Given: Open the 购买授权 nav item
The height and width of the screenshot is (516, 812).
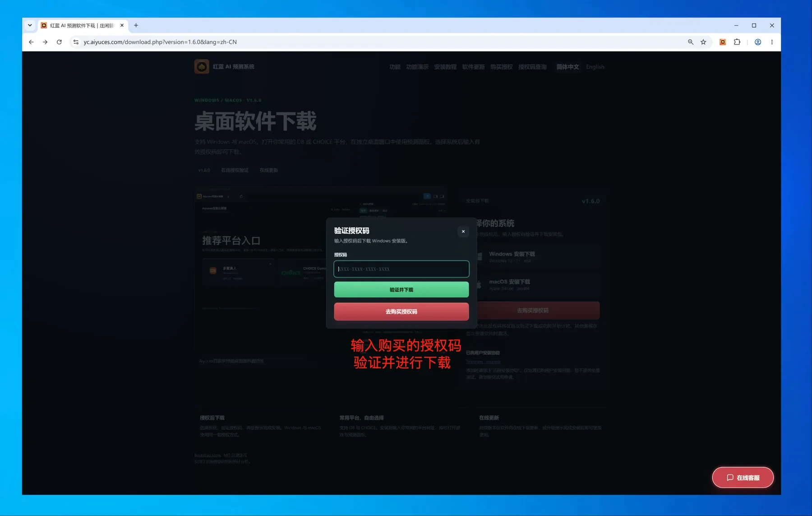Looking at the screenshot, I should (501, 67).
